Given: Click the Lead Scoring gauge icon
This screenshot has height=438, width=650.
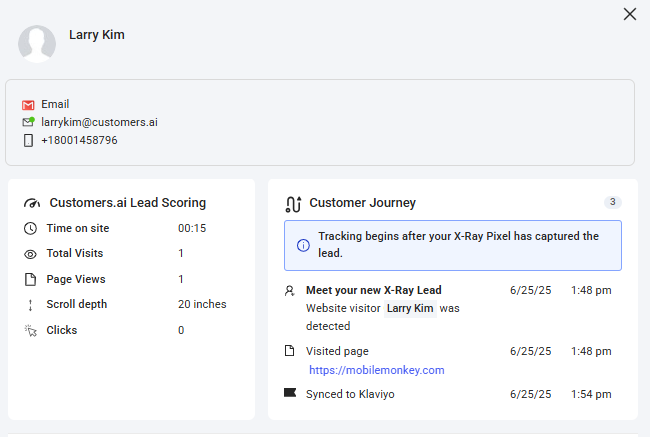Looking at the screenshot, I should click(31, 203).
